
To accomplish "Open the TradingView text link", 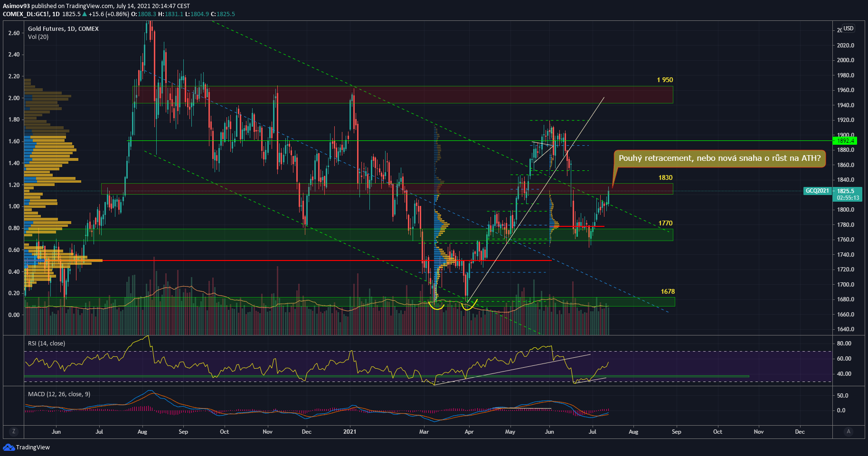I will point(33,447).
